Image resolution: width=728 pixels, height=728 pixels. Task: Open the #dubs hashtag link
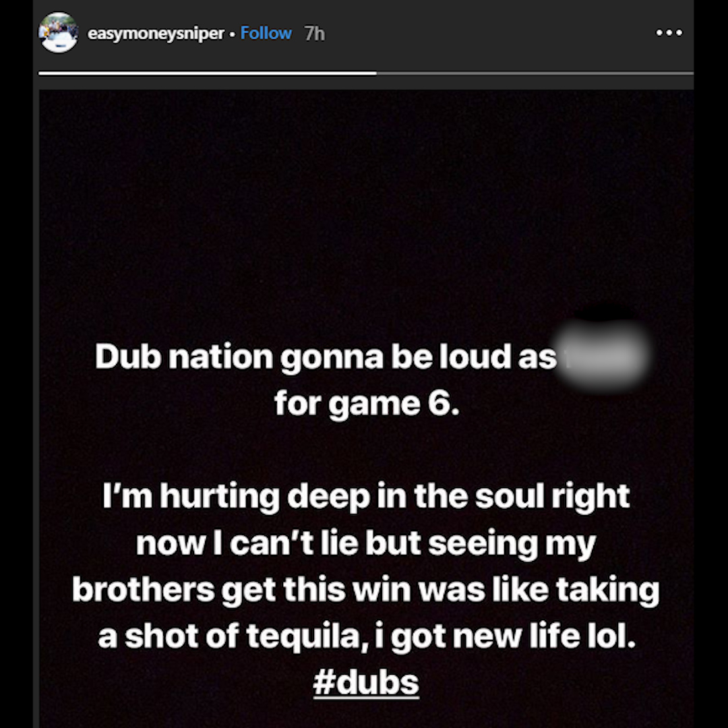click(x=367, y=682)
